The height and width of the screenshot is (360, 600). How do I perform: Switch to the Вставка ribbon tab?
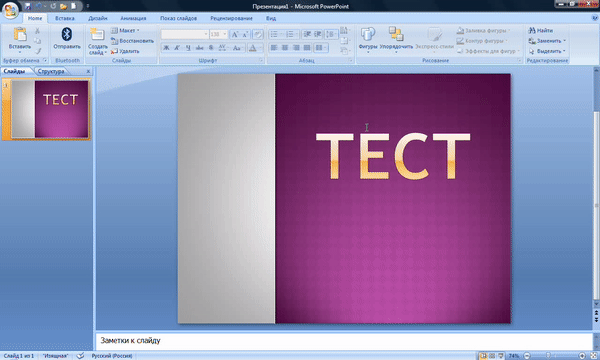coord(65,18)
